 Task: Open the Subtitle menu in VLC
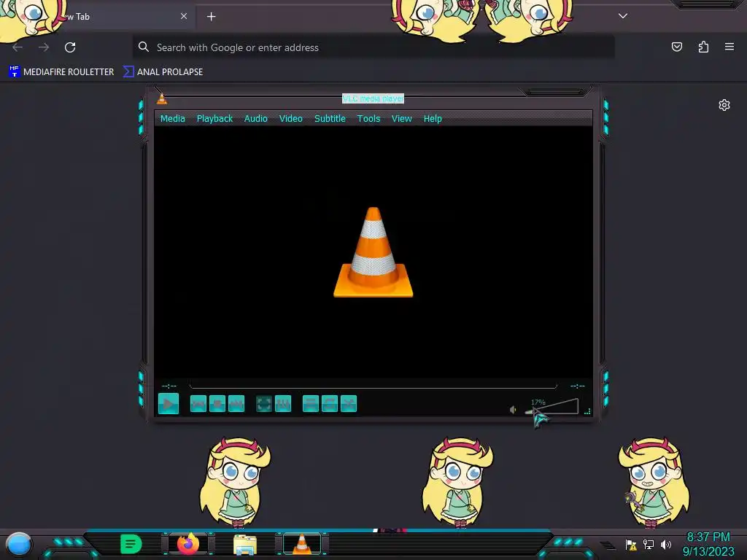pyautogui.click(x=330, y=119)
